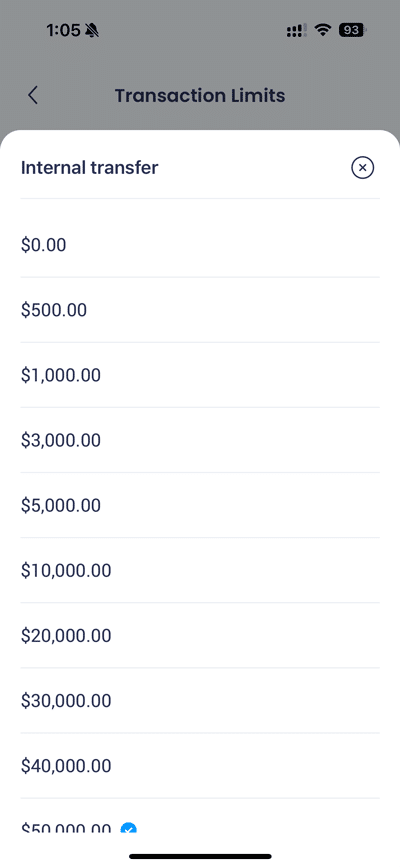Select the $1,000.00 limit
The height and width of the screenshot is (867, 400).
click(200, 375)
